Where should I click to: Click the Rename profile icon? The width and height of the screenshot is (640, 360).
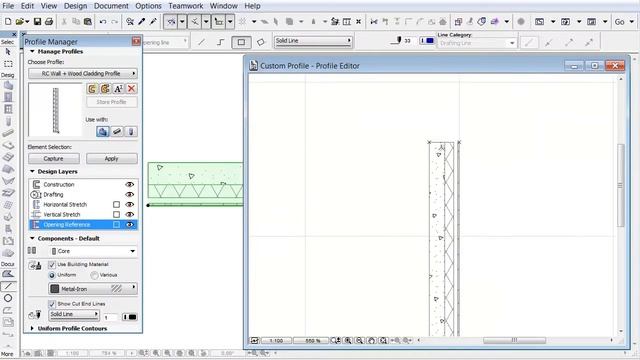tap(118, 89)
